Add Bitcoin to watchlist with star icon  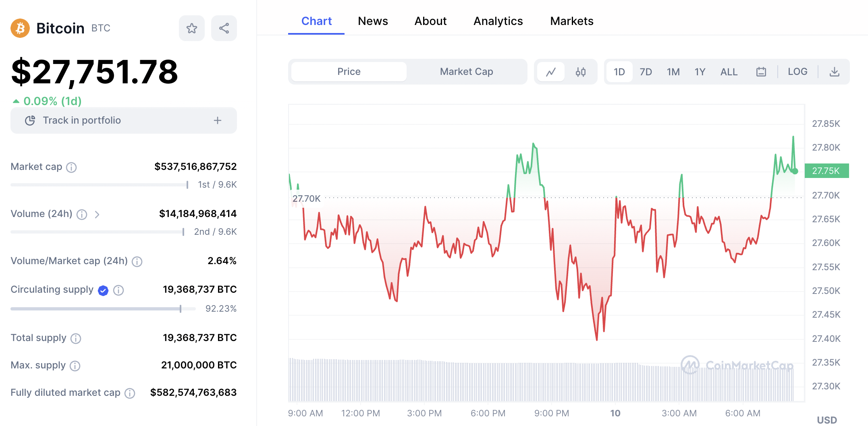click(192, 28)
